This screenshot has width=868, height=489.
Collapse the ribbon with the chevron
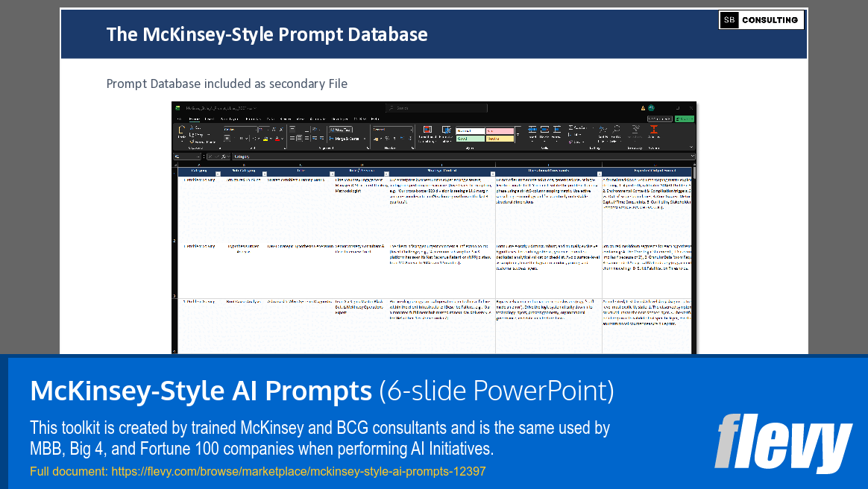click(691, 147)
